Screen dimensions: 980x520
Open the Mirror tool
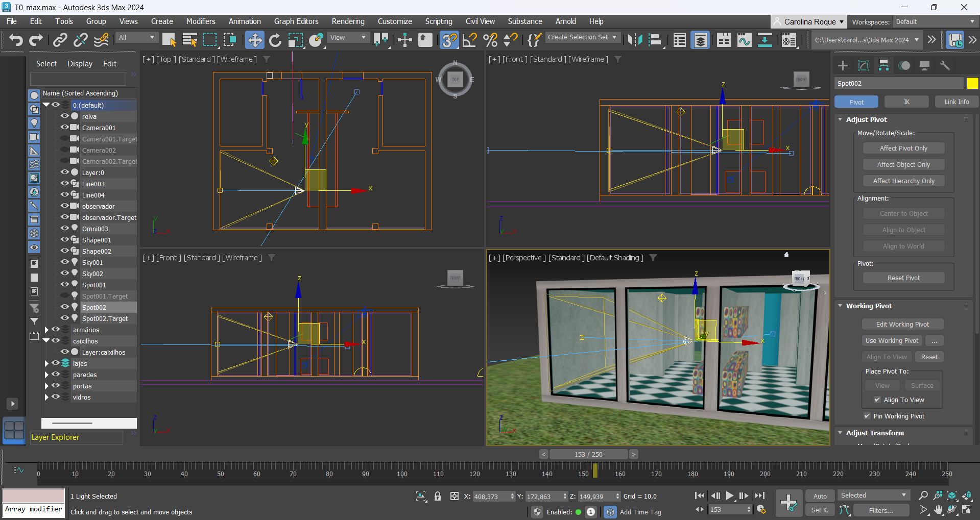coord(635,40)
